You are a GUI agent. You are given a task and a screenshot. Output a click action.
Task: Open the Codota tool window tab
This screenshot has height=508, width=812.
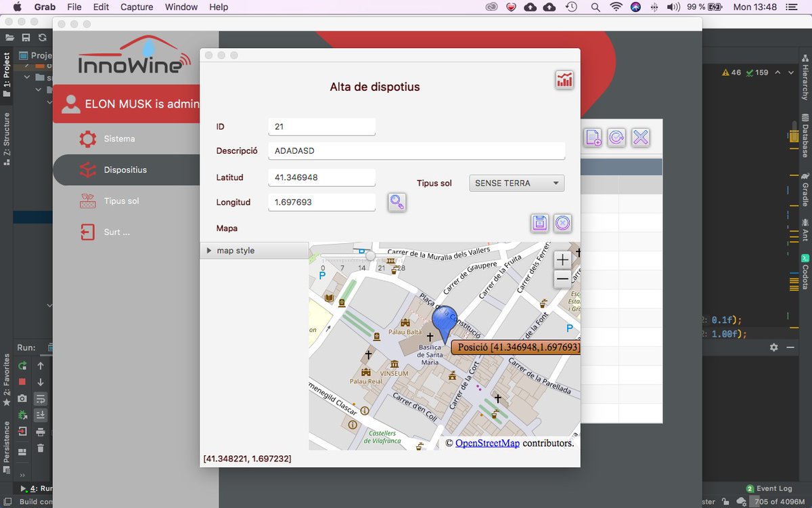pos(805,272)
